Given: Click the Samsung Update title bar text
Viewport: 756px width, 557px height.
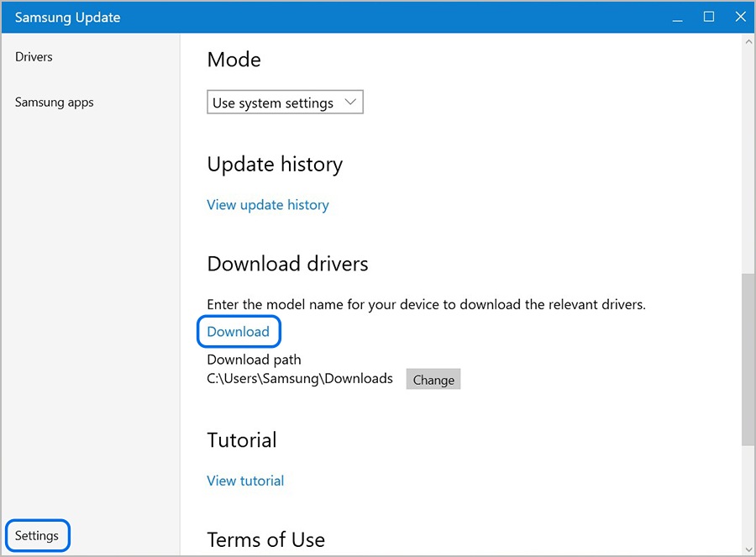Looking at the screenshot, I should 67,18.
